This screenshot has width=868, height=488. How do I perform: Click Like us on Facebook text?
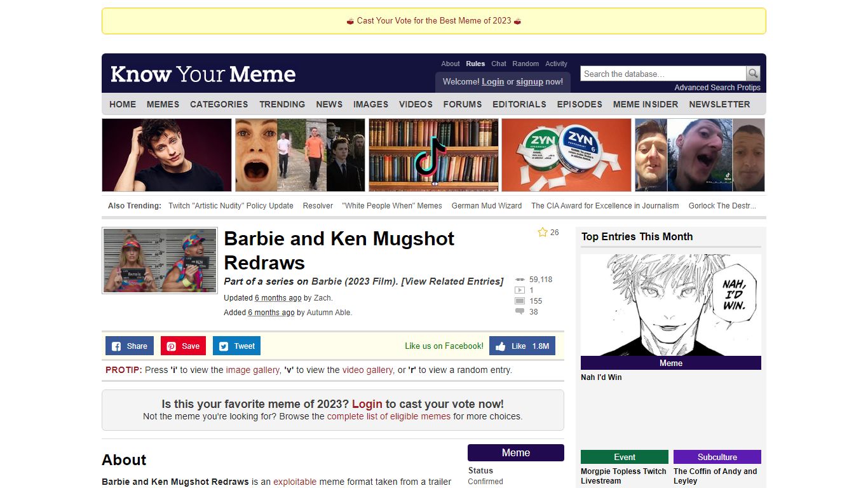click(x=444, y=346)
